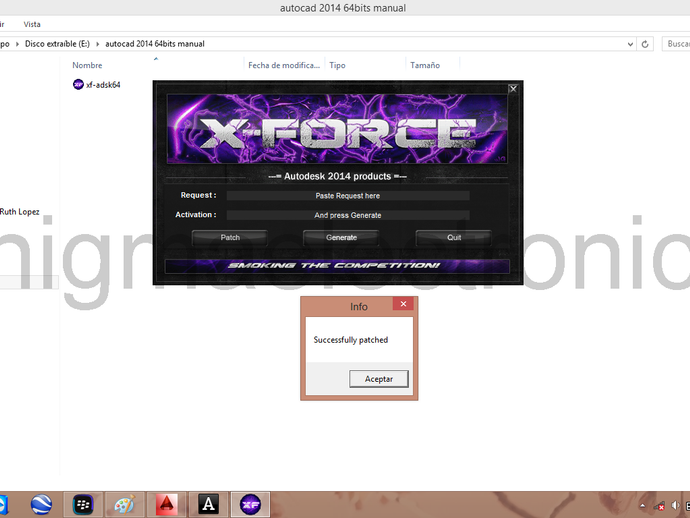Open the BlackBerry app in taskbar
This screenshot has height=518, width=690.
[83, 504]
